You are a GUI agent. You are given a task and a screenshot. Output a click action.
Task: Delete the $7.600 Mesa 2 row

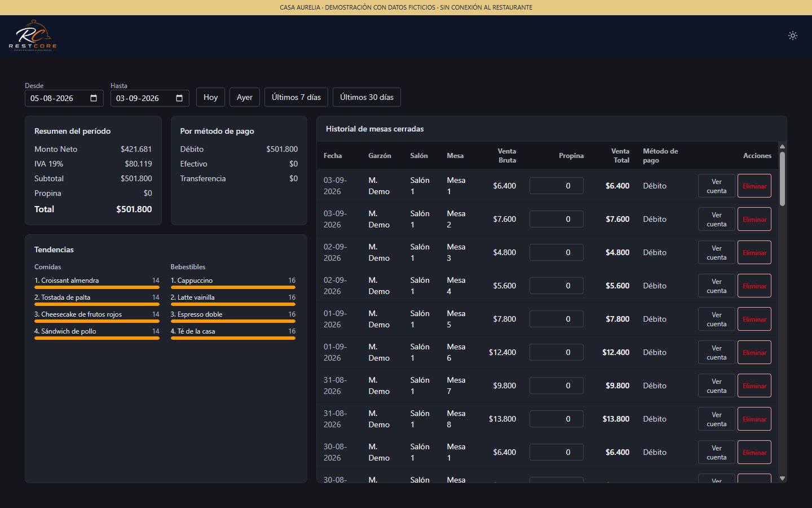[x=754, y=219]
